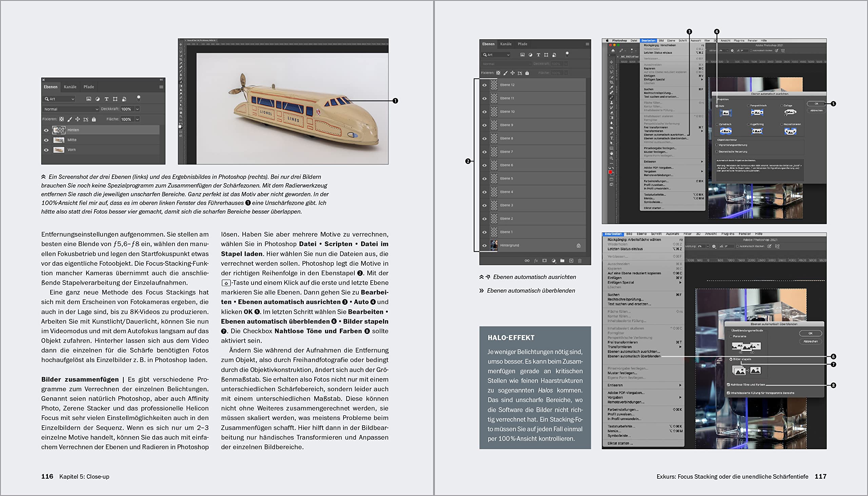Image resolution: width=868 pixels, height=496 pixels.
Task: Collapse the Hinten layers panel with double-arrow icon
Action: (x=161, y=80)
